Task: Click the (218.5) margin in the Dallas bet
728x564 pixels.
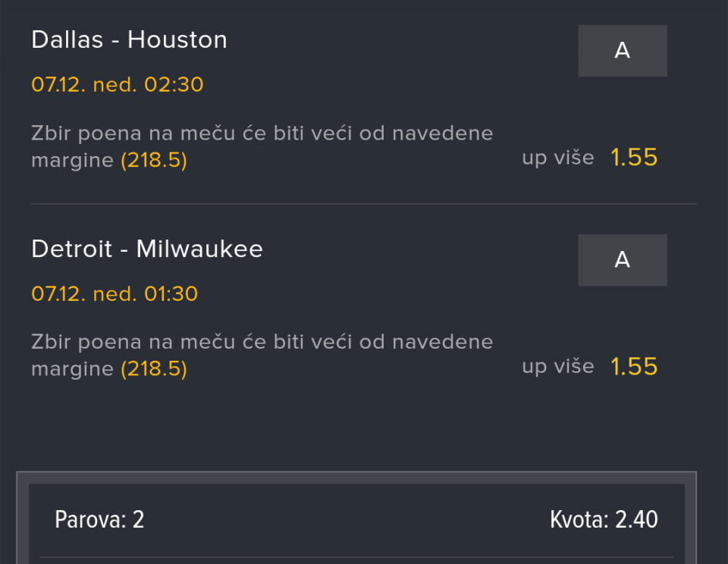Action: [x=154, y=161]
